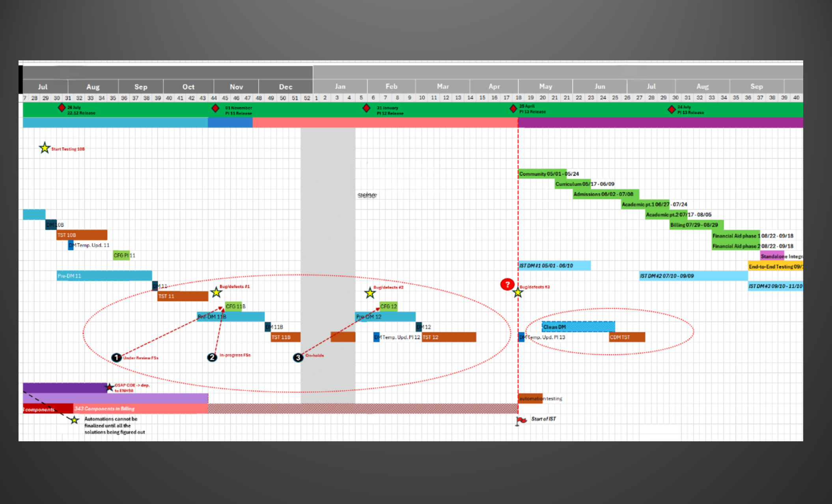Viewport: 832px width, 504px height.
Task: Click the CFG 12 green bar
Action: (388, 306)
